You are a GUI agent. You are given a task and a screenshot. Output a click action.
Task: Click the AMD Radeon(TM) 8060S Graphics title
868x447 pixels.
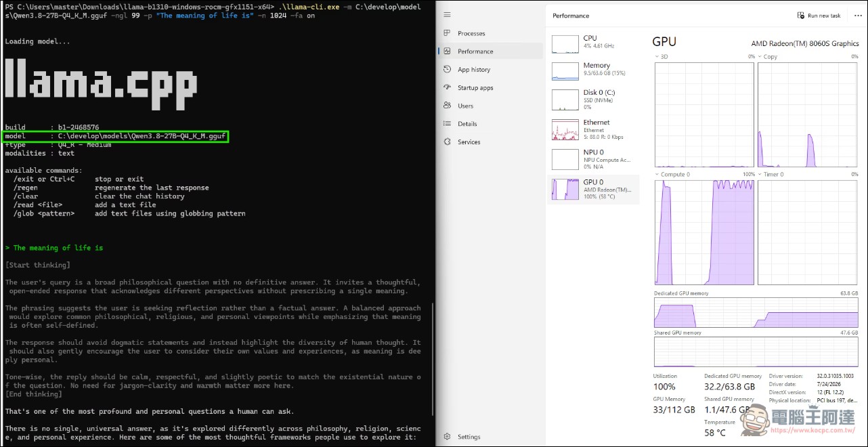click(x=805, y=43)
